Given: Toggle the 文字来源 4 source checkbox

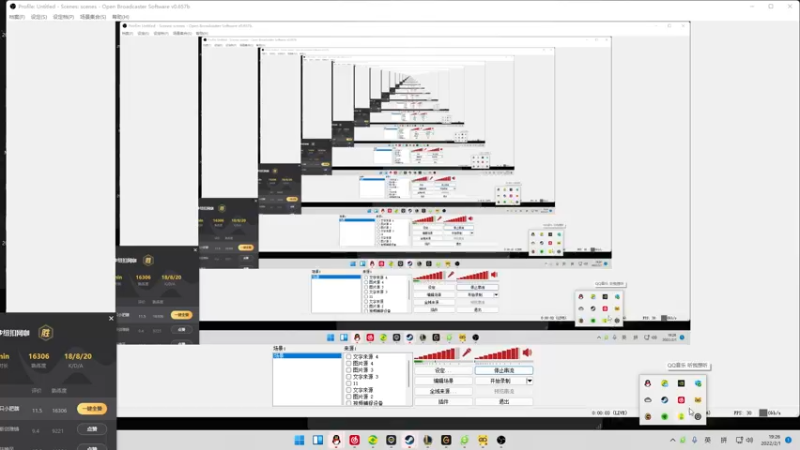Looking at the screenshot, I should [x=349, y=357].
